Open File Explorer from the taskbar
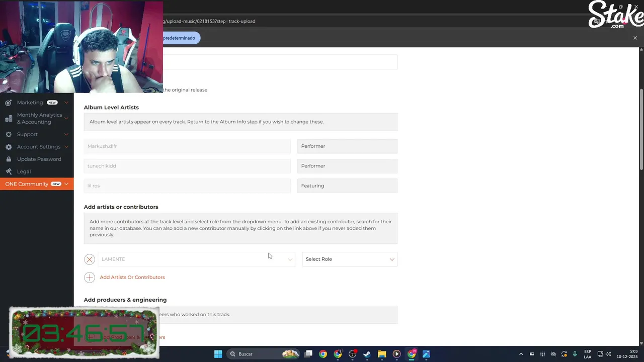 382,354
